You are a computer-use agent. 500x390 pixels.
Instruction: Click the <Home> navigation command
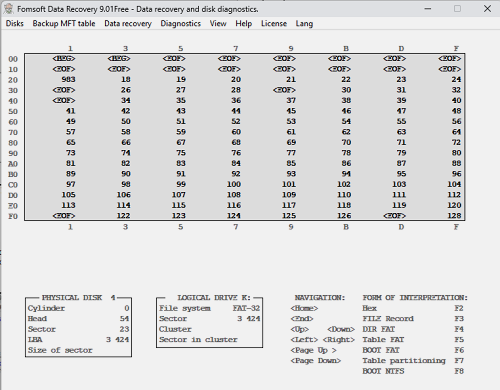coord(304,308)
